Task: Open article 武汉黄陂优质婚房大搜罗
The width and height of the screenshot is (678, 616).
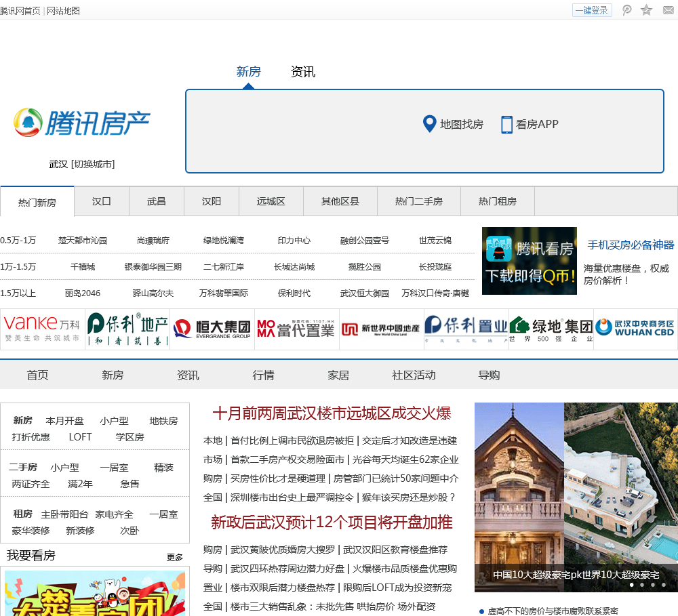Action: click(x=282, y=550)
